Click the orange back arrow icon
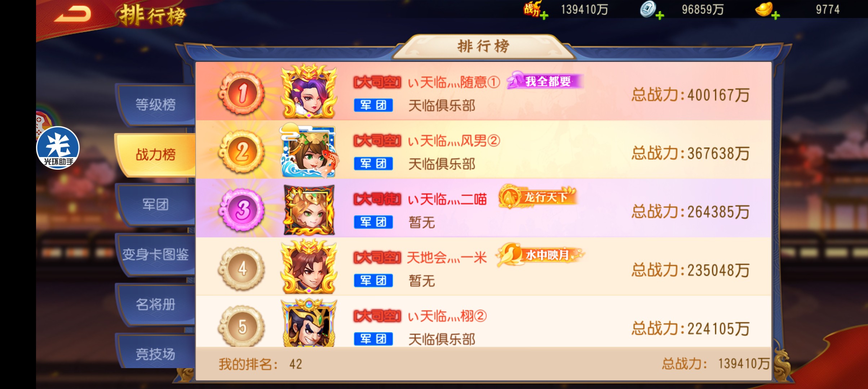Viewport: 868px width, 389px height. tap(74, 14)
